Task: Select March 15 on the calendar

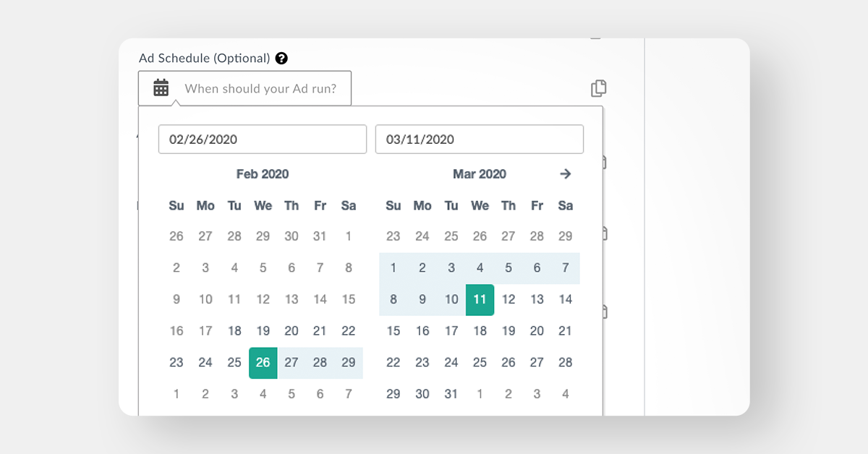Action: [393, 331]
